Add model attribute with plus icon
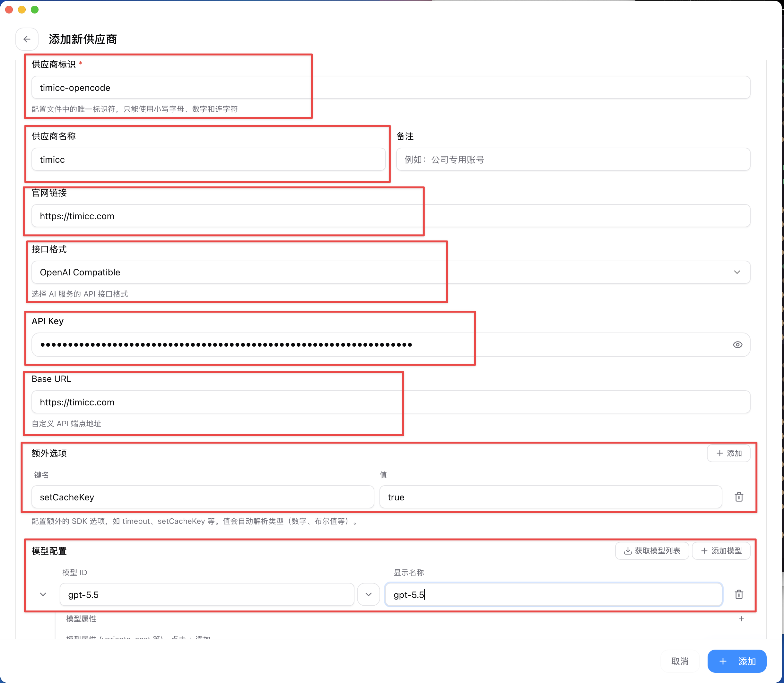 click(742, 619)
